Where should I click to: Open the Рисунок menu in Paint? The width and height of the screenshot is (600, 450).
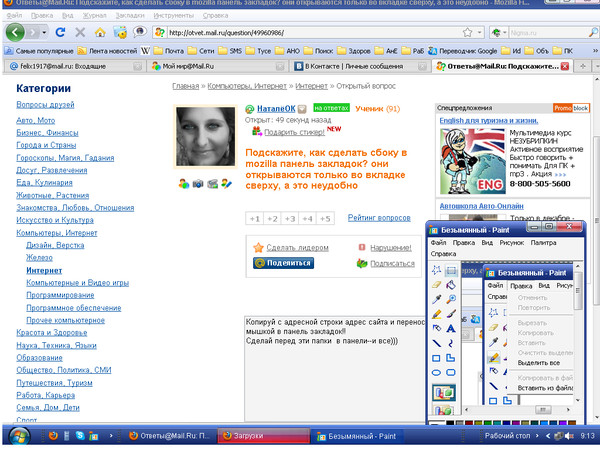pos(512,243)
